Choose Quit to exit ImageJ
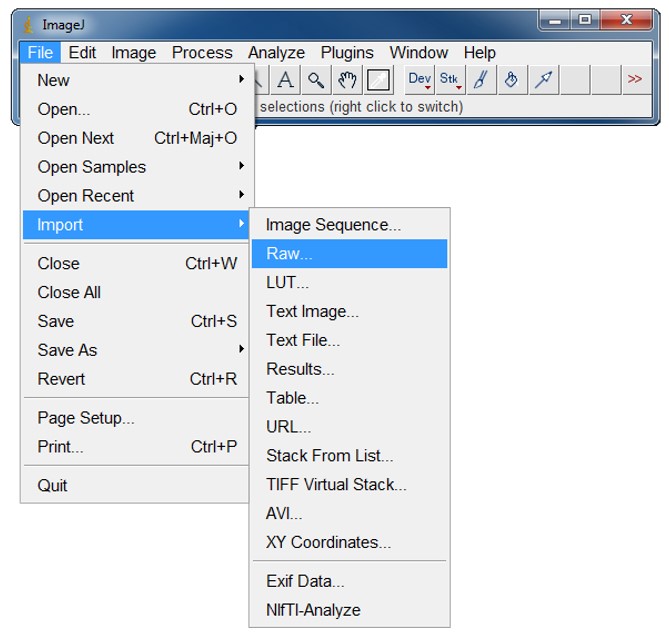 pos(136,485)
